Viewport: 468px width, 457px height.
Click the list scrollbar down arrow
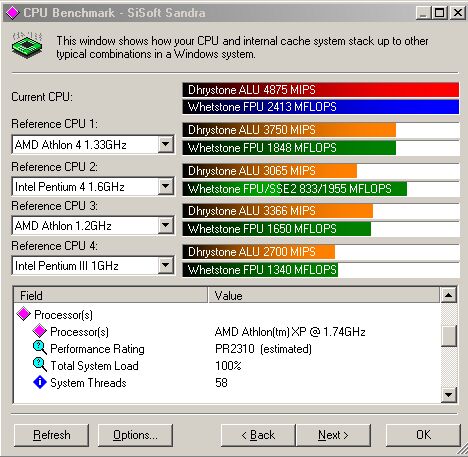[x=449, y=395]
